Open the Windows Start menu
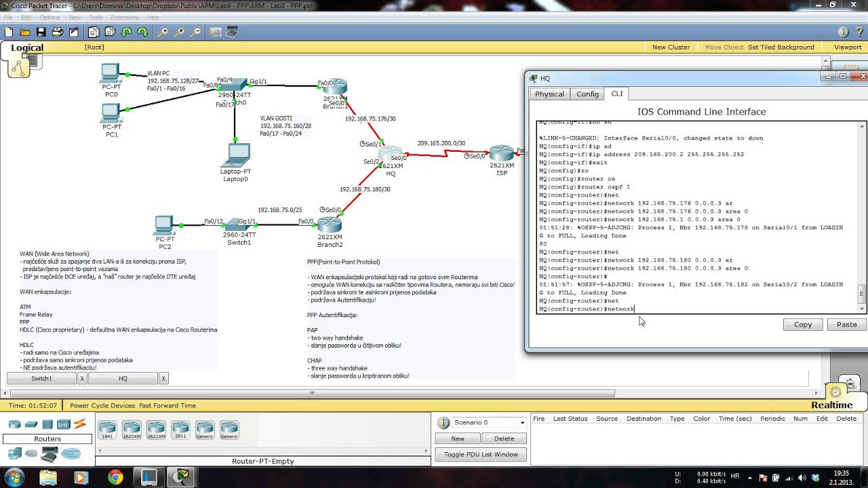Viewport: 868px width, 488px height. [14, 477]
